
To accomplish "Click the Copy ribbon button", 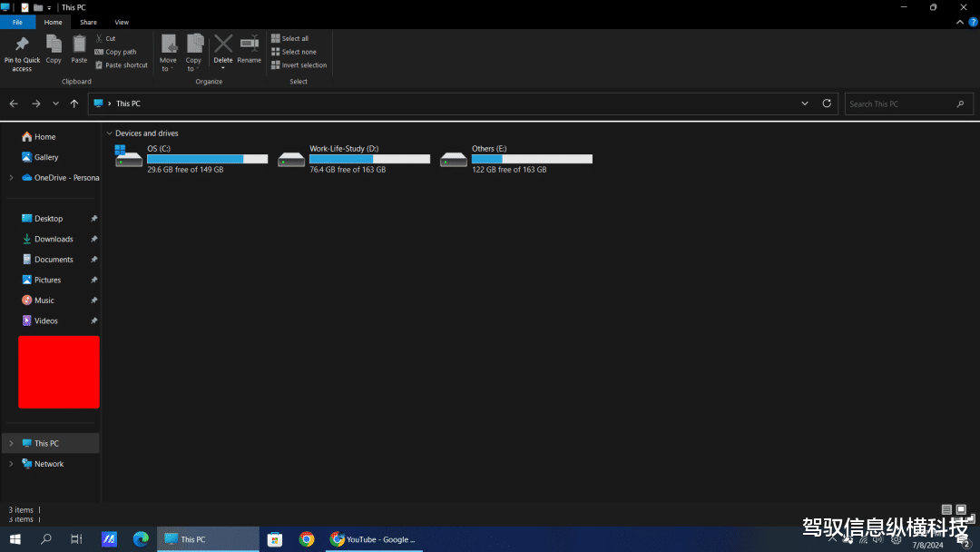I will 54,49.
